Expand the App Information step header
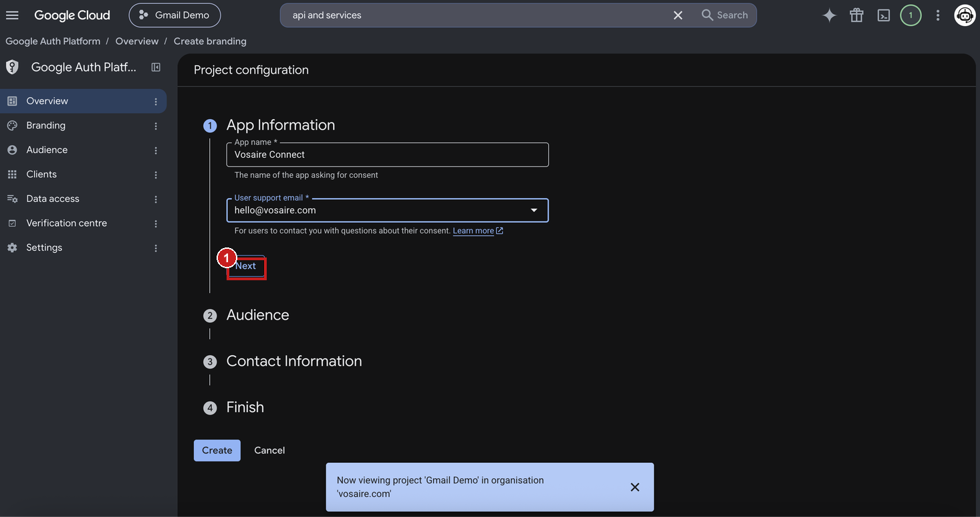 (281, 125)
